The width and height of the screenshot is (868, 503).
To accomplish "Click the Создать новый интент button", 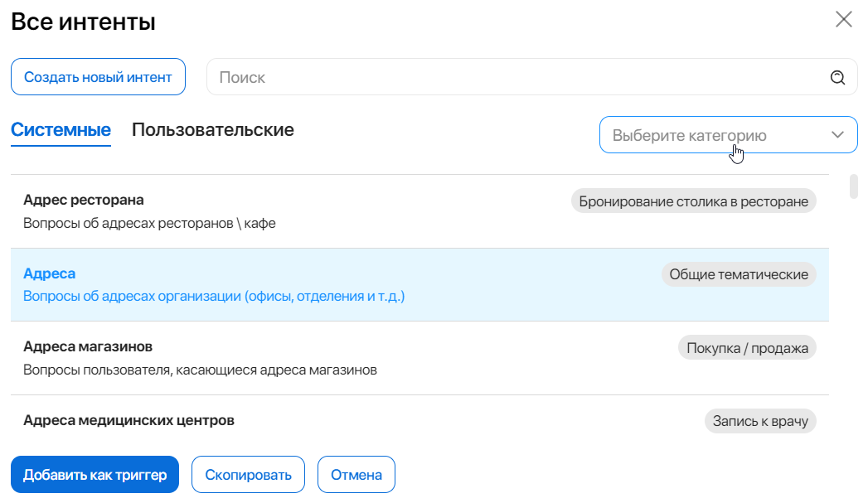I will (x=98, y=76).
